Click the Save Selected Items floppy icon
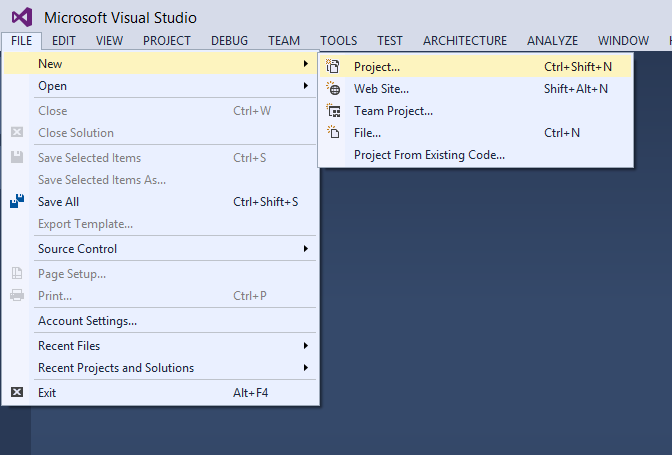The image size is (672, 455). click(17, 157)
